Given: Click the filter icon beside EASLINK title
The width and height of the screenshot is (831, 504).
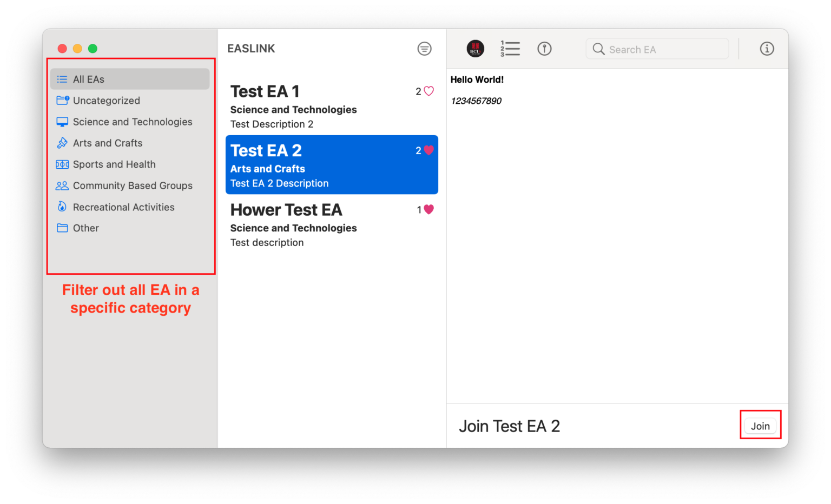Looking at the screenshot, I should pos(424,49).
